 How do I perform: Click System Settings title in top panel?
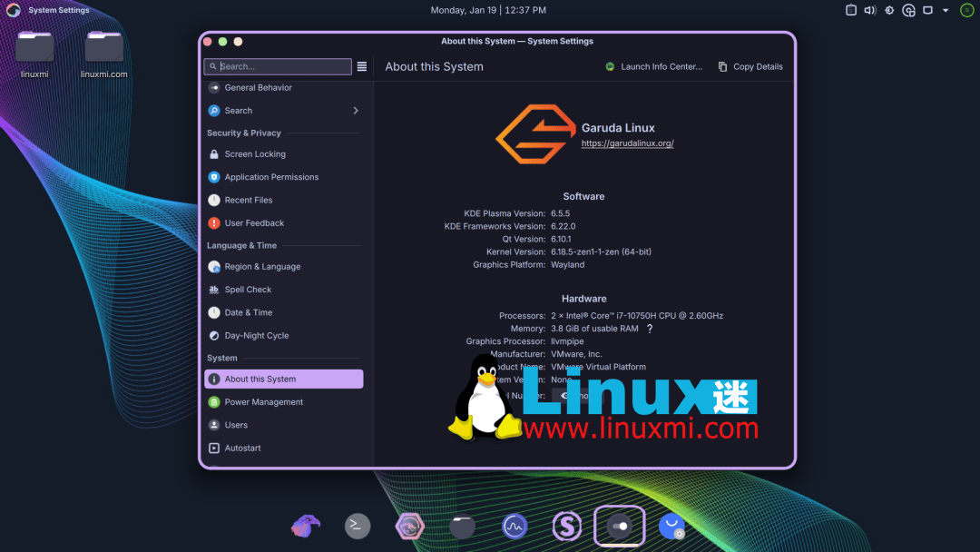click(x=59, y=10)
